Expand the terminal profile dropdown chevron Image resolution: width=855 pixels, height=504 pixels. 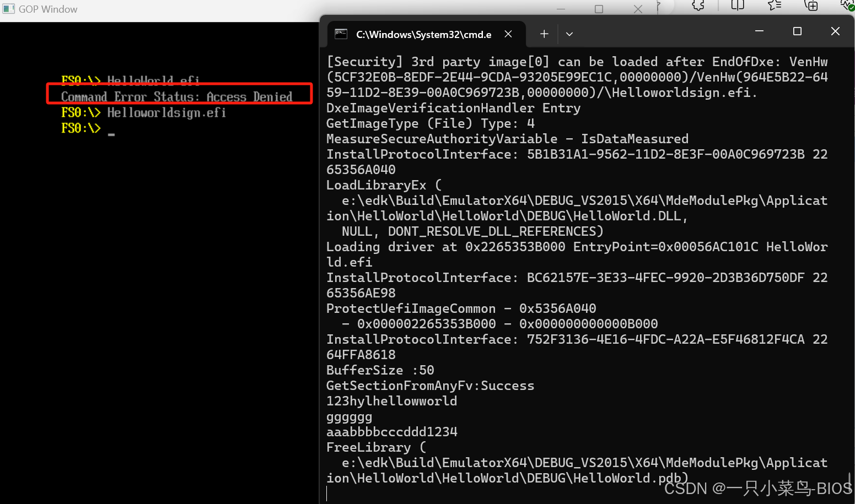point(569,34)
